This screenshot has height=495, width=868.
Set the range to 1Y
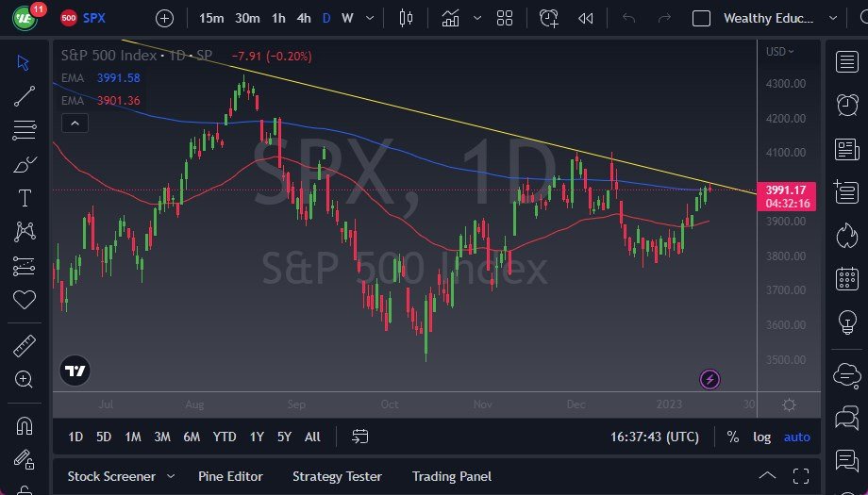point(257,437)
